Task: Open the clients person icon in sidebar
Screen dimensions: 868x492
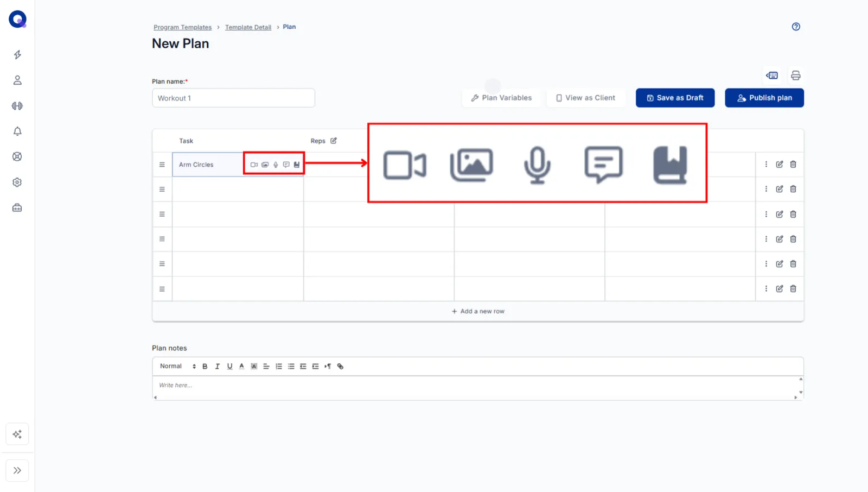Action: pos(17,80)
